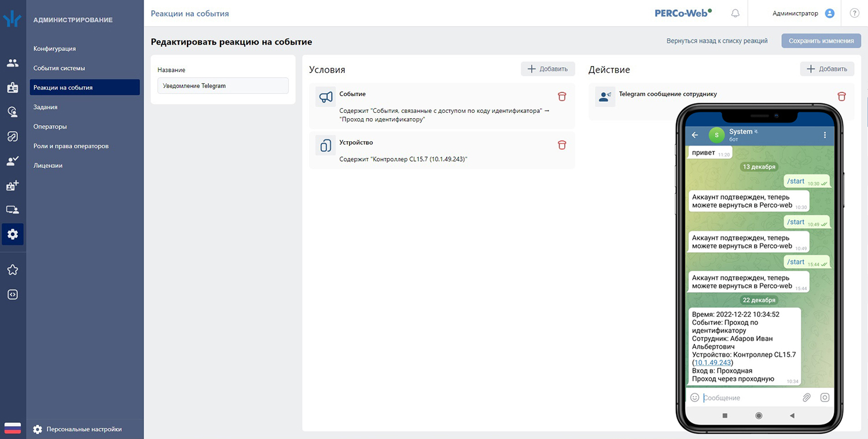Click the PERCo-Web logo in header

click(x=683, y=13)
